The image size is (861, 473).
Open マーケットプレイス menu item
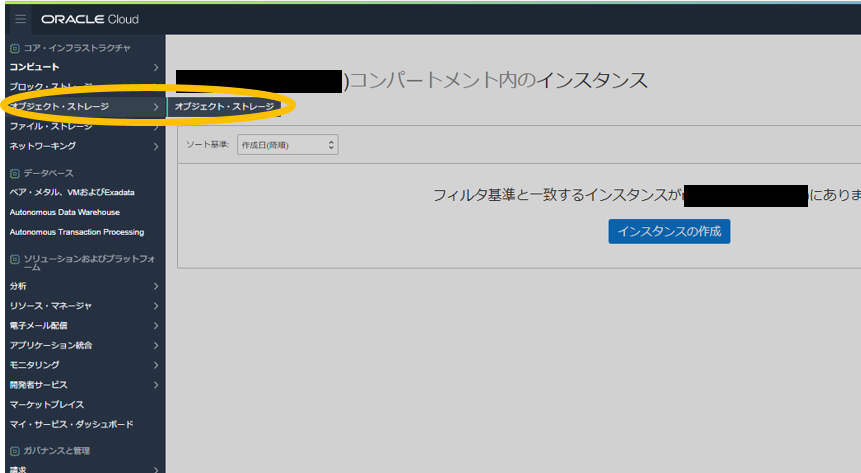click(47, 405)
